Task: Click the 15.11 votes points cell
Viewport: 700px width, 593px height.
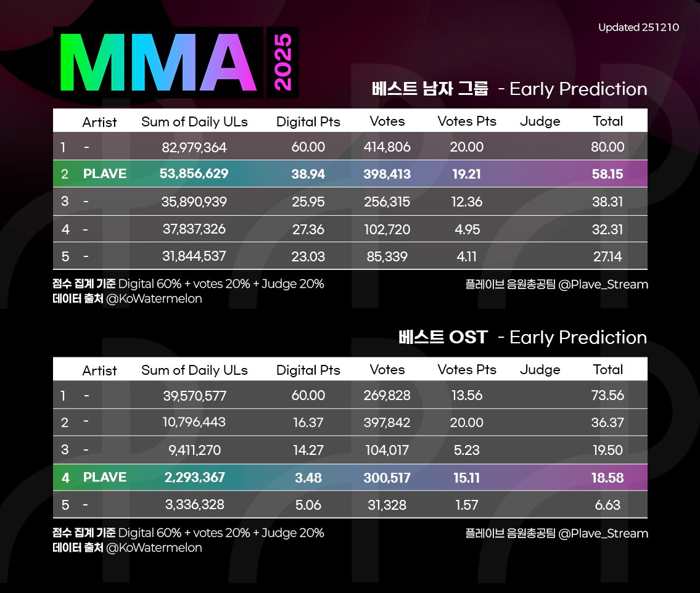Action: click(466, 478)
